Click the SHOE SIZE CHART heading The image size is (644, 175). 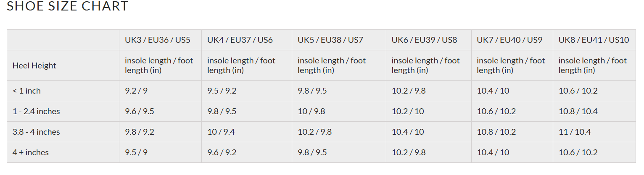68,7
